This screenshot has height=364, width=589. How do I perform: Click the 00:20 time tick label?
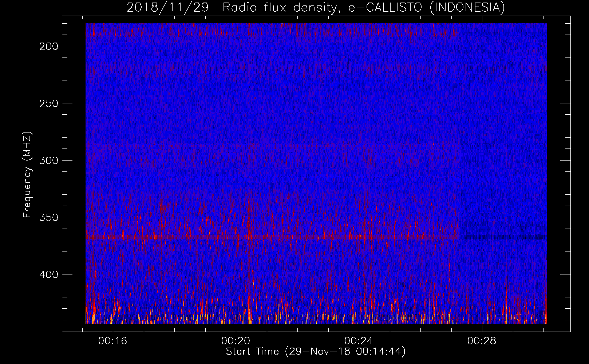click(x=236, y=341)
